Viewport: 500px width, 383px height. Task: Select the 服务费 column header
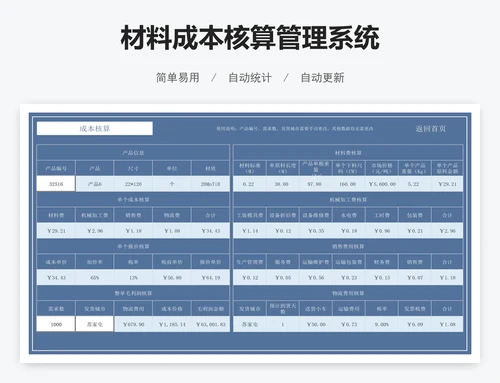282,262
